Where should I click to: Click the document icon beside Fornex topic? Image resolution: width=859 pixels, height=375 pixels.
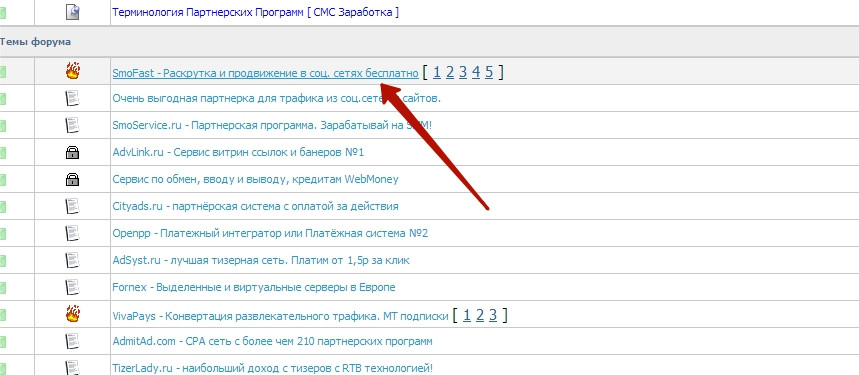72,287
